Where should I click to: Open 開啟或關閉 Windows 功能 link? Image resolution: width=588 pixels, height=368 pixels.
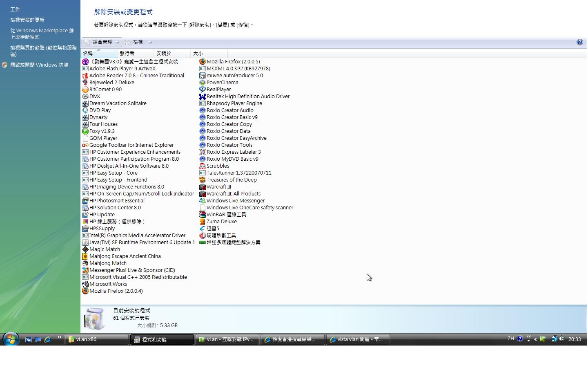coord(39,65)
